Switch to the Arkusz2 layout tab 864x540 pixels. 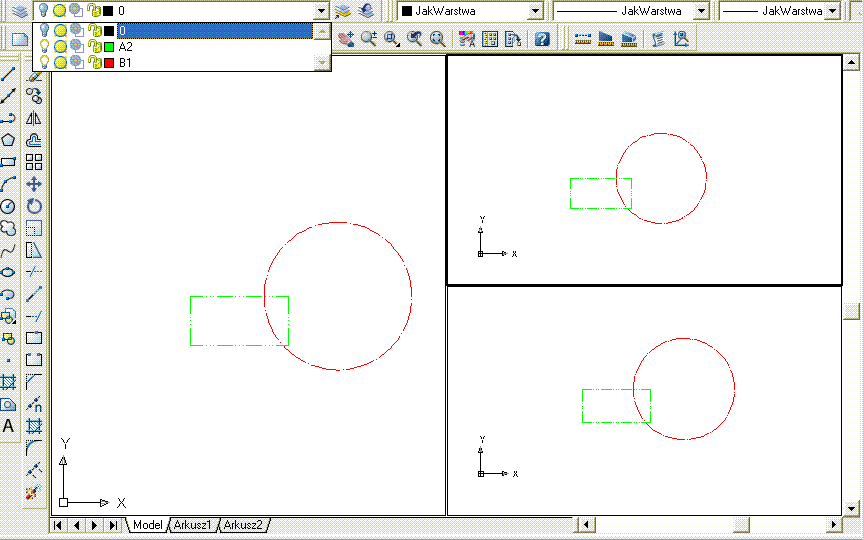click(243, 525)
